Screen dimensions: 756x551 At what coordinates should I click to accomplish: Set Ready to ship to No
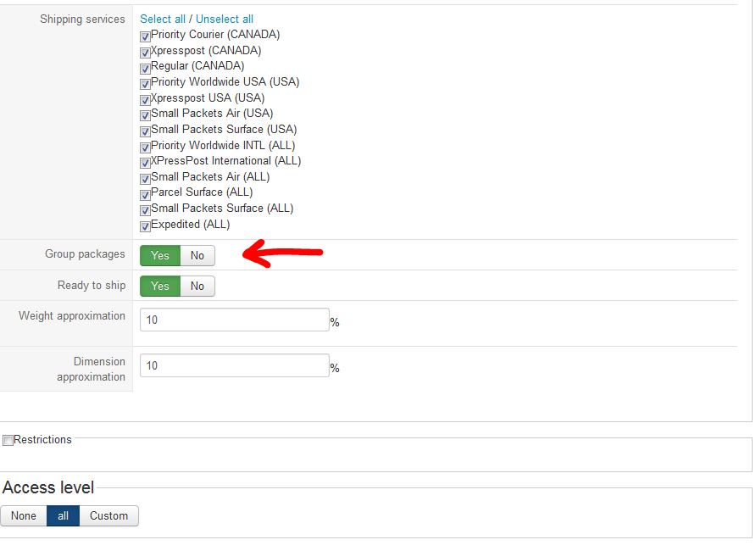[x=197, y=286]
